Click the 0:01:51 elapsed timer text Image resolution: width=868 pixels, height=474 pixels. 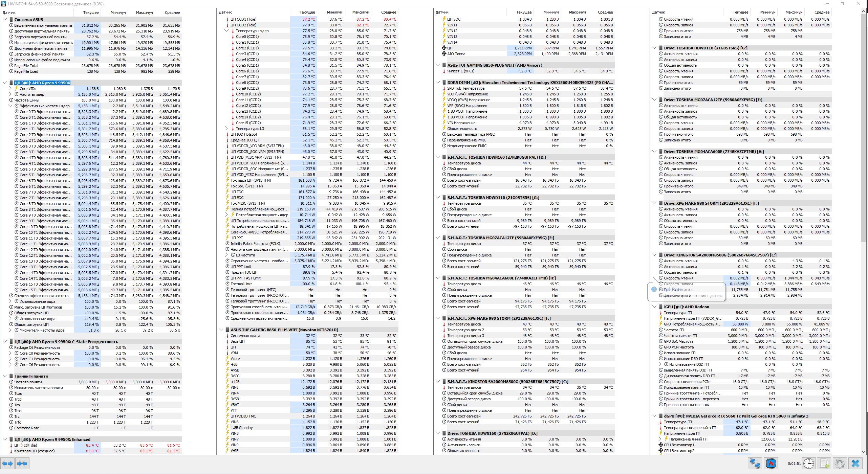point(794,464)
